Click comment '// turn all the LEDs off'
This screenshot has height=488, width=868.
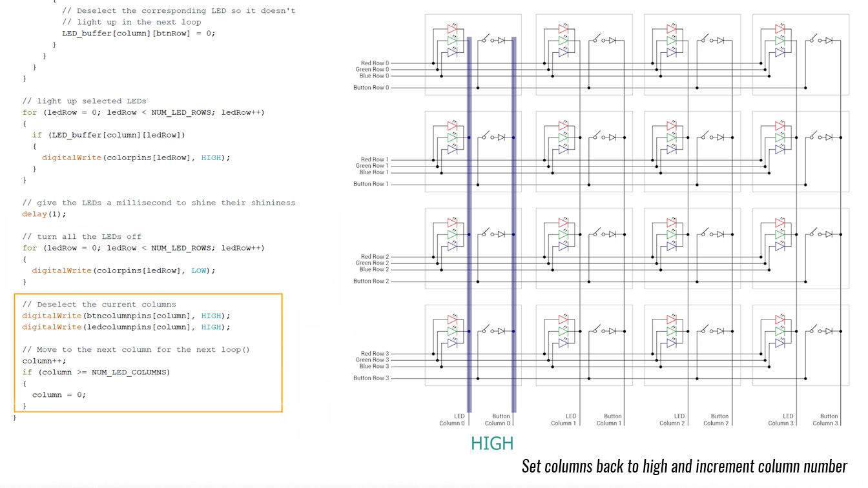(x=82, y=236)
